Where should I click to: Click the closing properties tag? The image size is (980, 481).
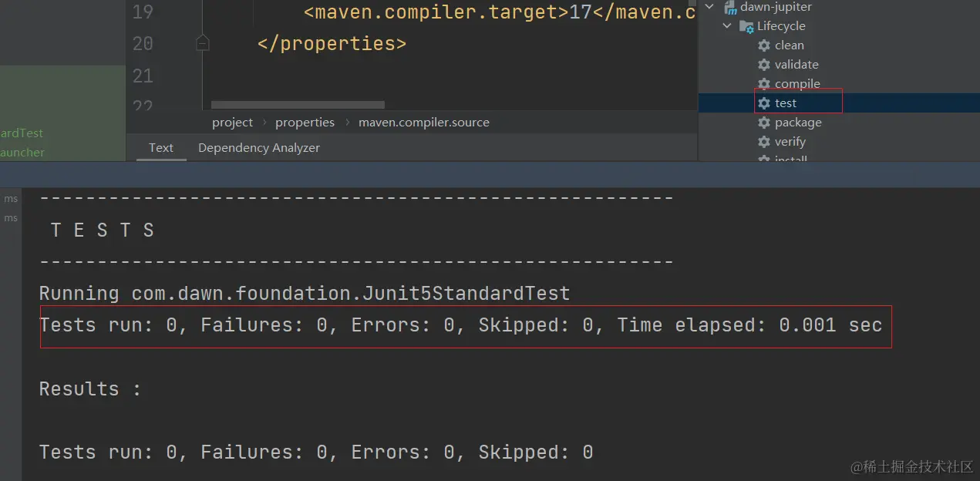click(x=332, y=44)
